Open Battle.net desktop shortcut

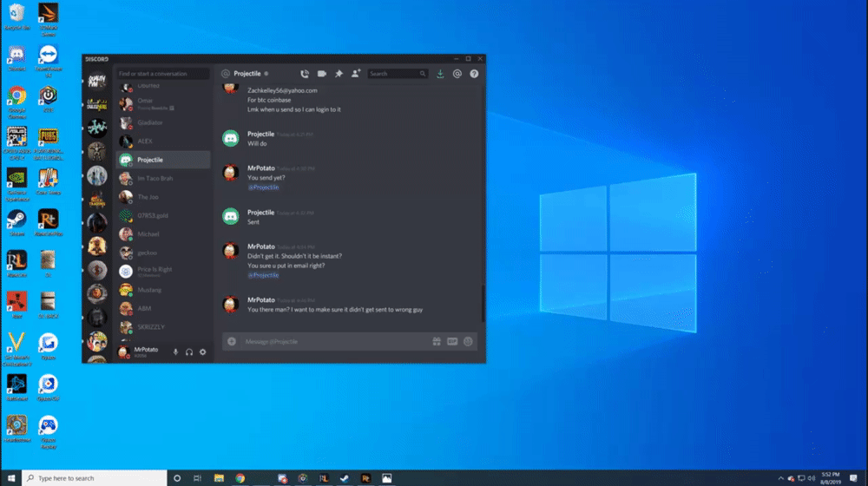(x=16, y=387)
